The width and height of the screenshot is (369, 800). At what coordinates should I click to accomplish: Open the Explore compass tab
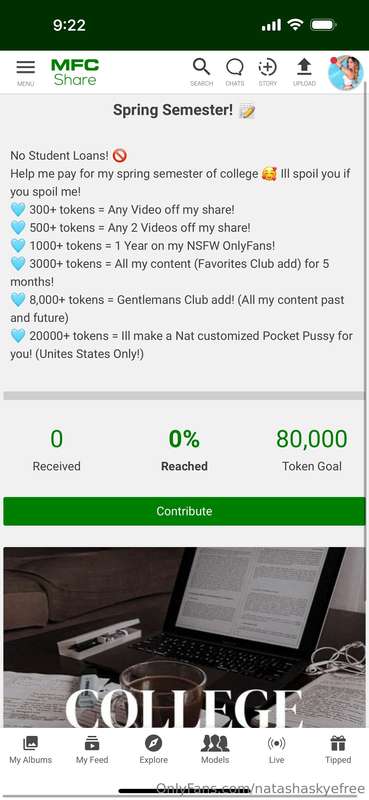tap(154, 750)
